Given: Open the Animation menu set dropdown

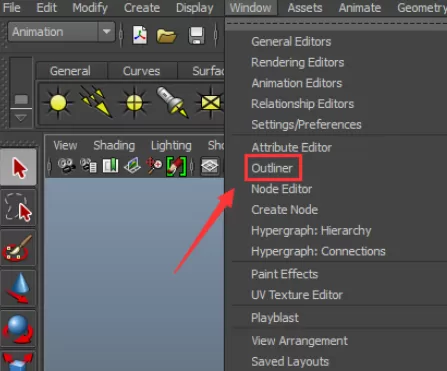Looking at the screenshot, I should 62,32.
